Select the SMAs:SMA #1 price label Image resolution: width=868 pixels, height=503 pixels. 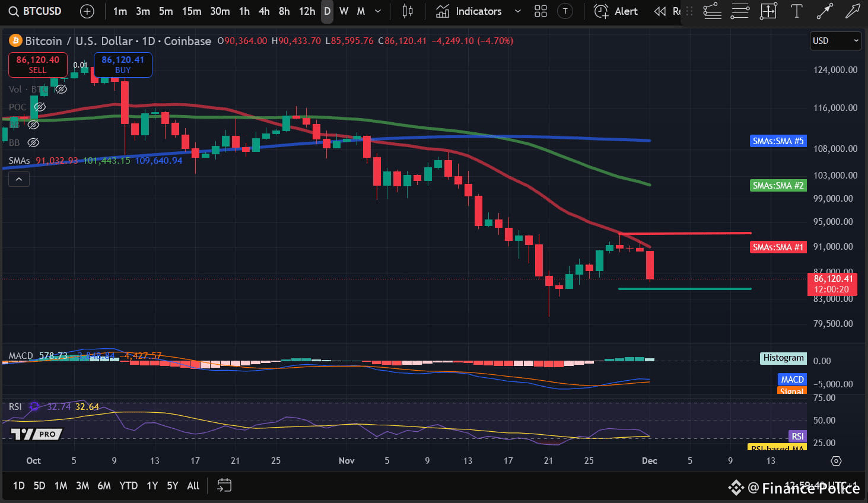tap(778, 247)
